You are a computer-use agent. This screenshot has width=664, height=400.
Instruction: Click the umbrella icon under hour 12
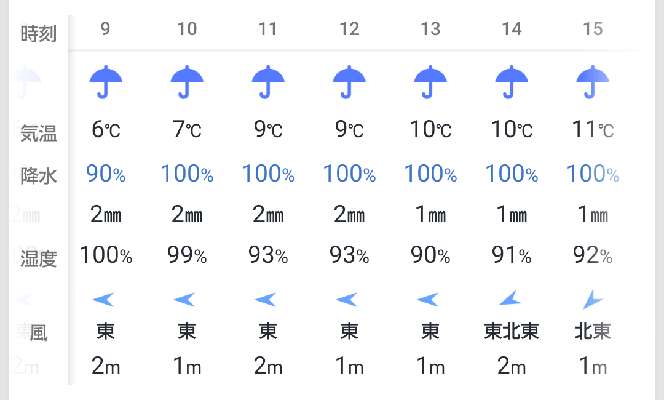click(349, 82)
